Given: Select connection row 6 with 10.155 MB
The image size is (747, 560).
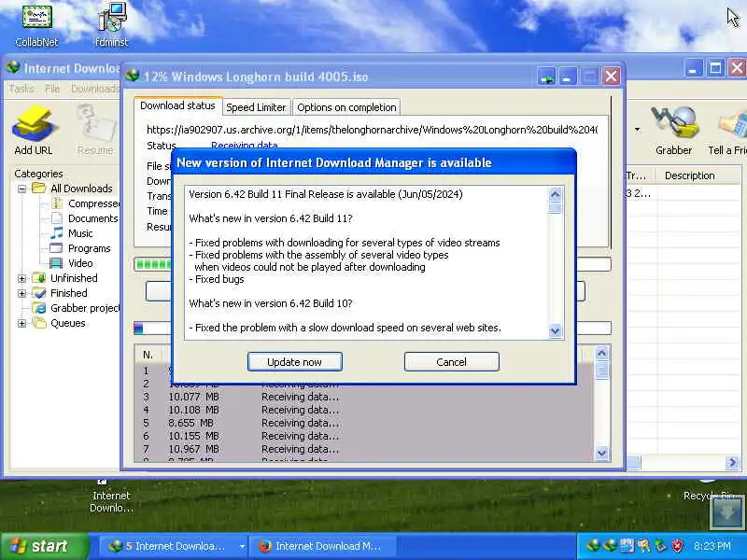Looking at the screenshot, I should click(364, 436).
